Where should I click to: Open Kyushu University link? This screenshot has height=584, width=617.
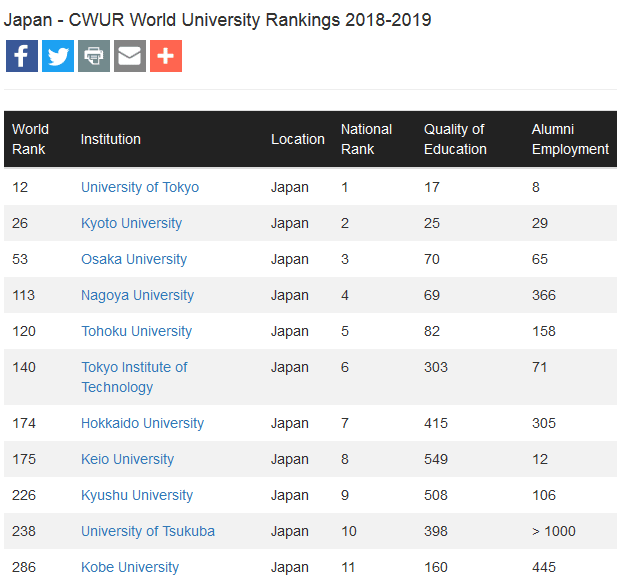click(137, 495)
